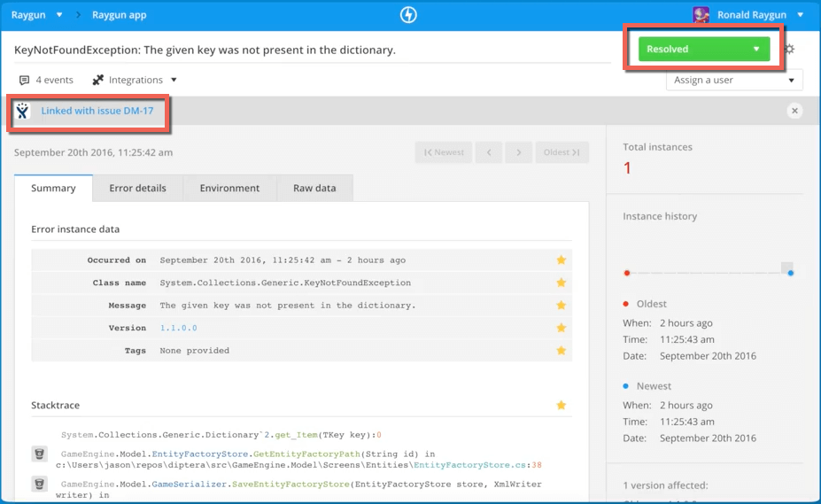The height and width of the screenshot is (504, 821).
Task: Go to previous instance arrow
Action: pyautogui.click(x=489, y=152)
